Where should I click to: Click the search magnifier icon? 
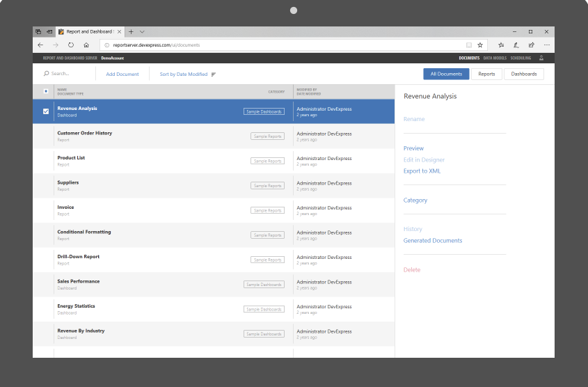46,74
